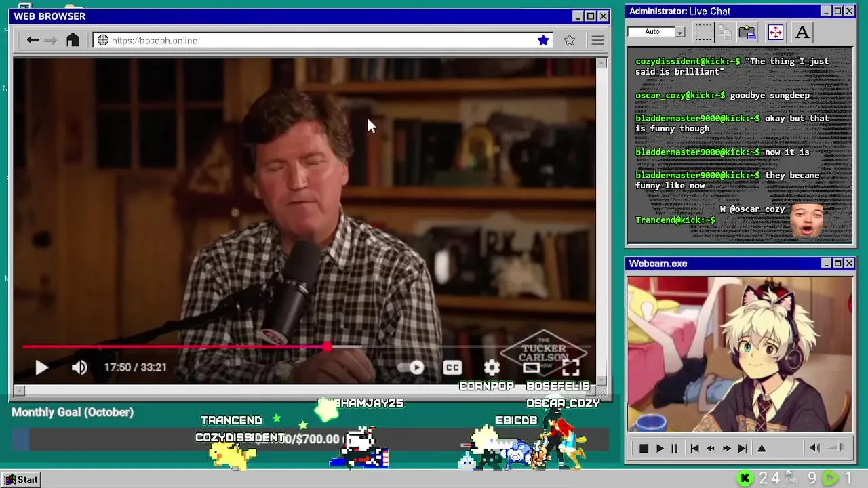Image resolution: width=868 pixels, height=488 pixels.
Task: Mute Webcam.exe with the speaker icon
Action: tap(815, 448)
